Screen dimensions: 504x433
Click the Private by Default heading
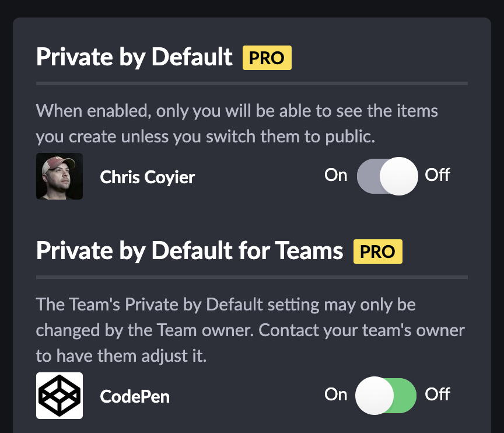(135, 57)
